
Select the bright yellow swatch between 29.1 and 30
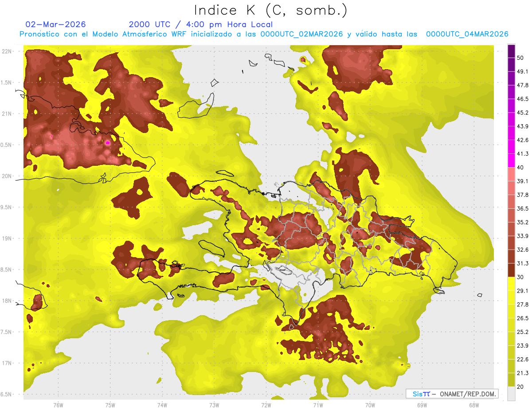[511, 284]
